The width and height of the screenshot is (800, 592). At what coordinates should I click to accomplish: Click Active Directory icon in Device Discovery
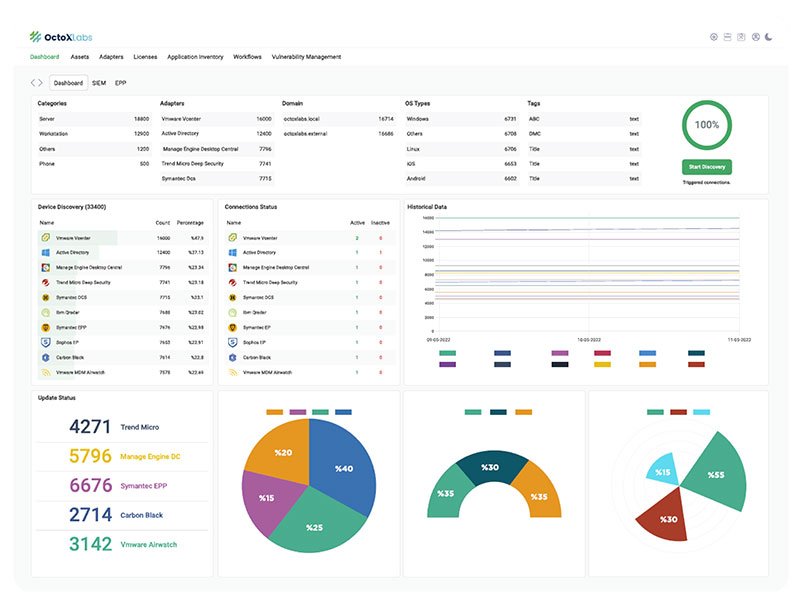(45, 253)
